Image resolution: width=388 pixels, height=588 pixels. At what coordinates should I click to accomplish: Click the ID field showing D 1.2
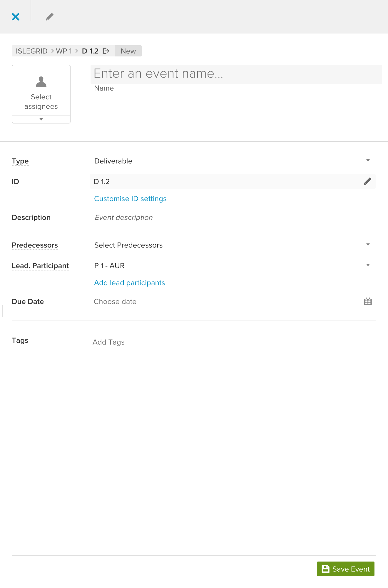233,181
